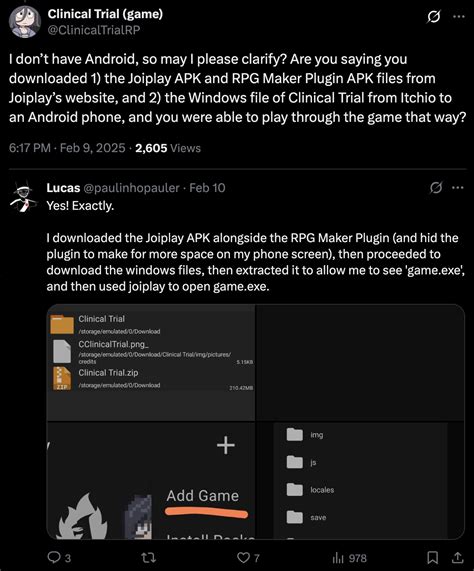Like Lucas's reply
Image resolution: width=474 pixels, height=571 pixels.
(248, 558)
